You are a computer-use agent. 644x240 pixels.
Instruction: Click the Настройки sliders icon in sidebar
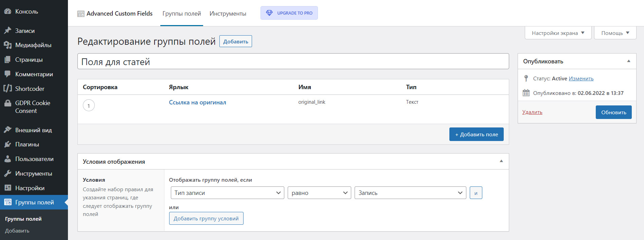click(7, 188)
